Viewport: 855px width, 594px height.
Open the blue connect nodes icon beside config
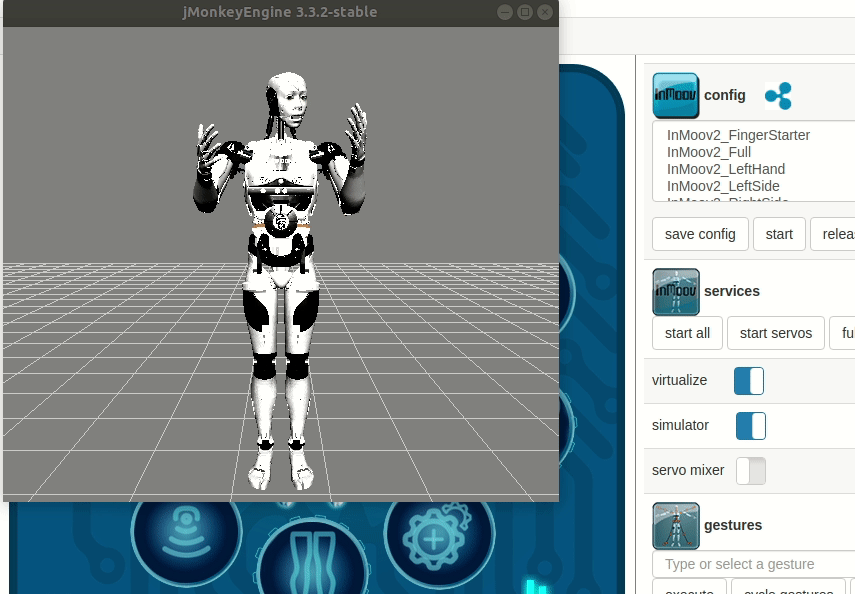pos(778,96)
